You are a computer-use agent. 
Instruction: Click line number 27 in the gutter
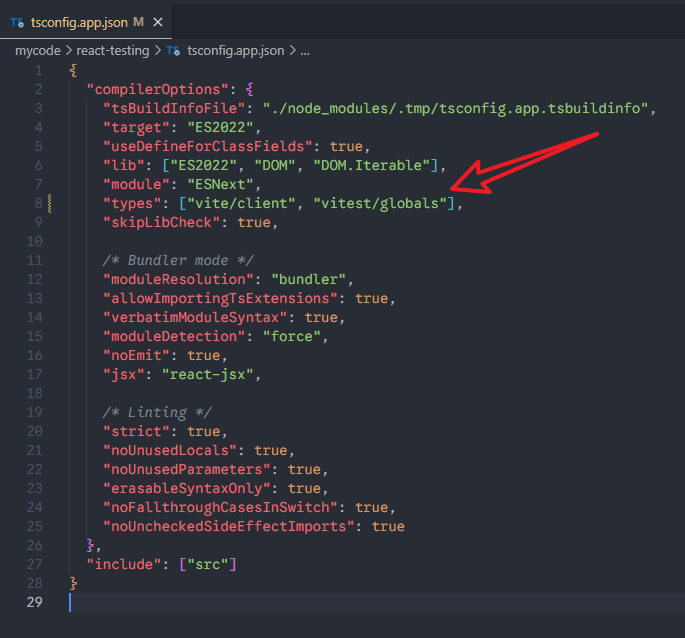coord(35,564)
